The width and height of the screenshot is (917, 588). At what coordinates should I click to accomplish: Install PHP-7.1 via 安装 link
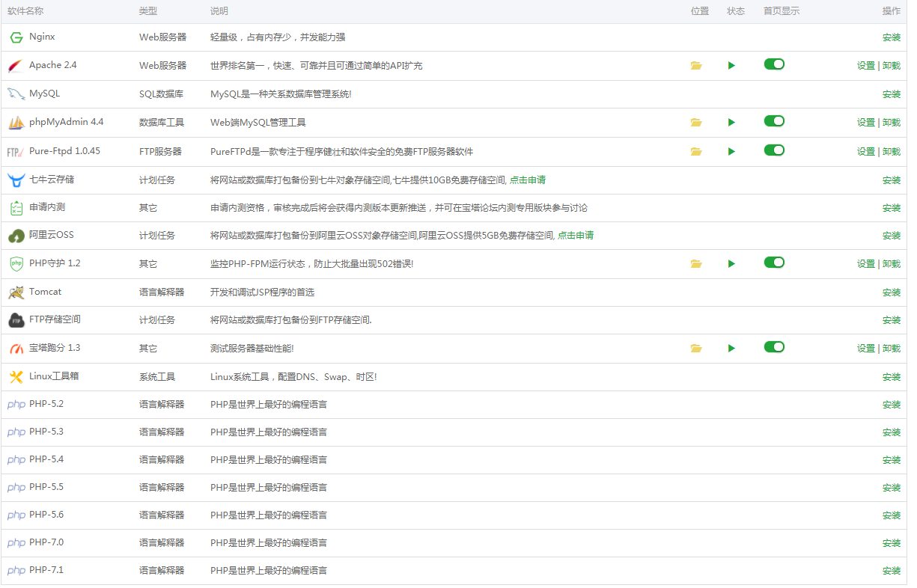point(892,571)
